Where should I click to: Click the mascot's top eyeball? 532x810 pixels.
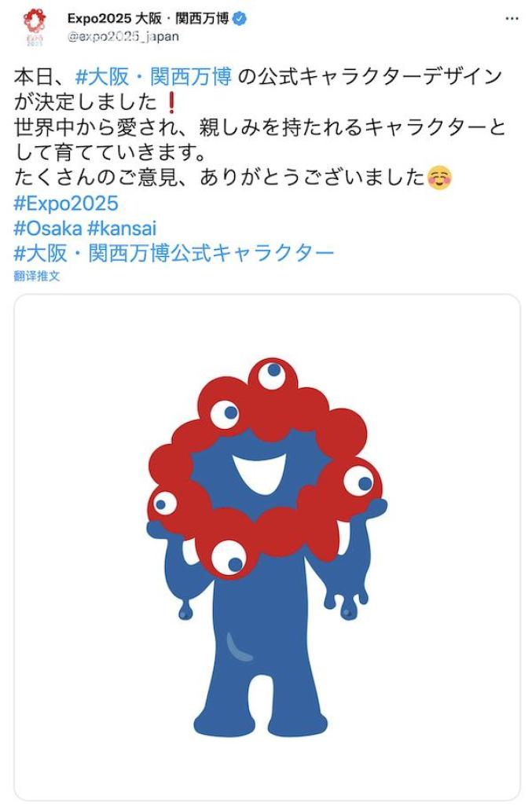(x=271, y=376)
